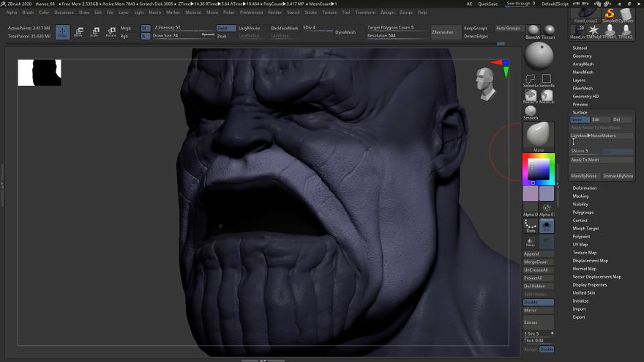Click the QuickSave button
644x362 pixels.
coord(487,4)
